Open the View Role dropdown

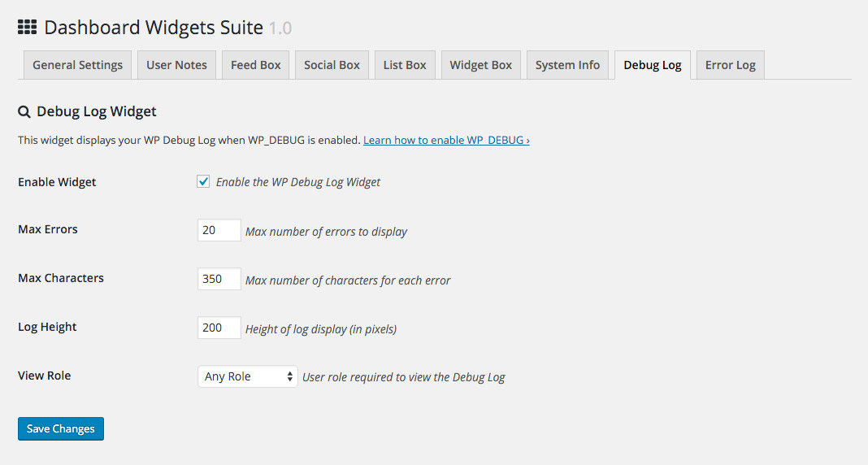[x=247, y=376]
